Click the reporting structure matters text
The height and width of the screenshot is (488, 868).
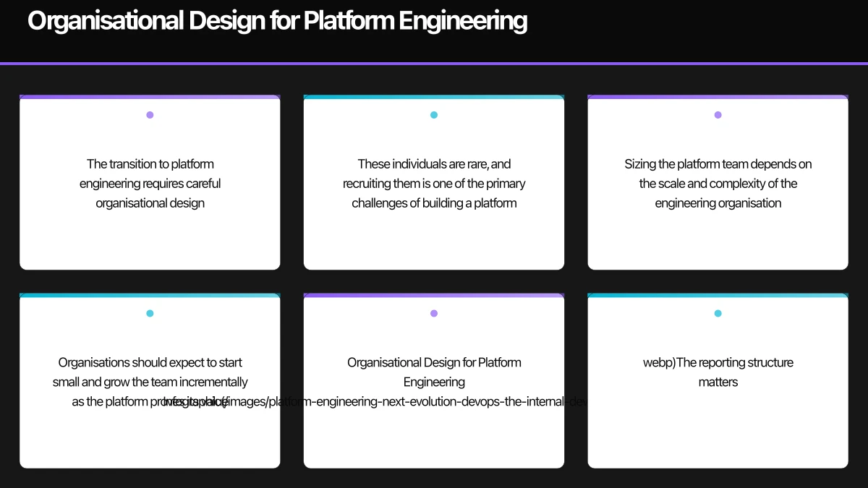click(x=718, y=372)
